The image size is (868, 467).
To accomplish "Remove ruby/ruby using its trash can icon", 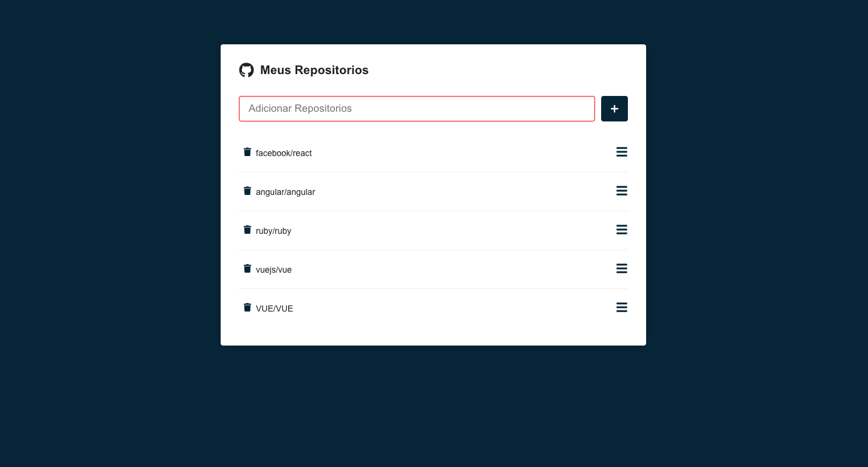I will 247,230.
